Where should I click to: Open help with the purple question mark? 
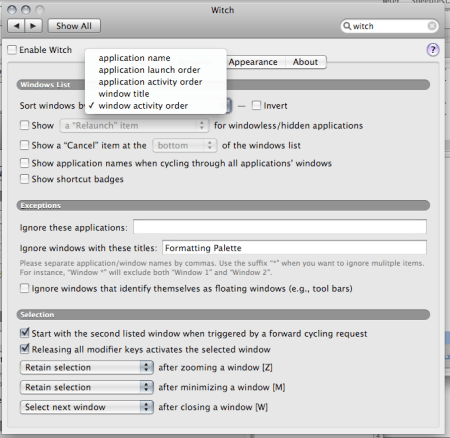(x=433, y=50)
